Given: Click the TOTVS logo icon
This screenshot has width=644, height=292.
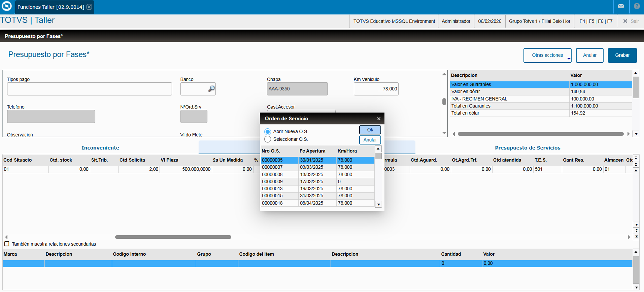Looking at the screenshot, I should [x=7, y=6].
